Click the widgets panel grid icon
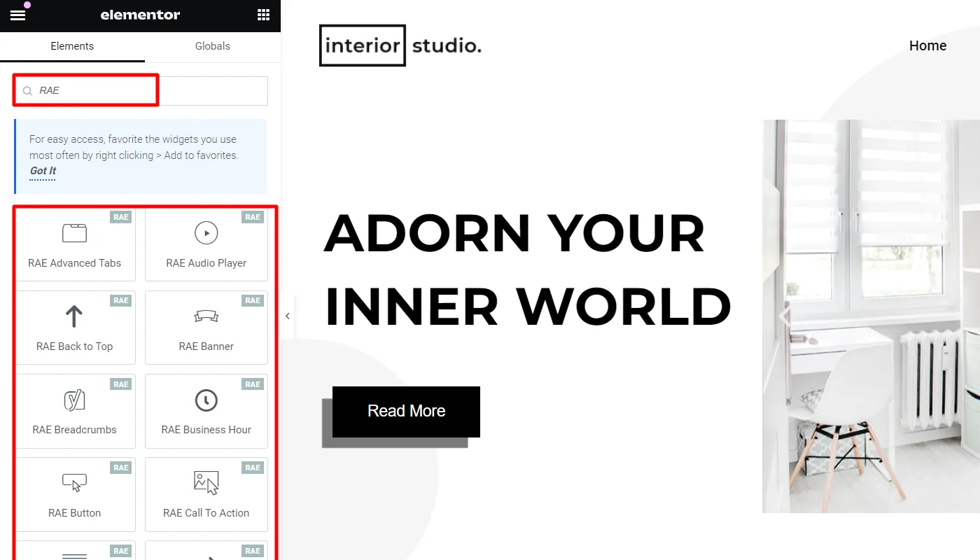 (263, 15)
